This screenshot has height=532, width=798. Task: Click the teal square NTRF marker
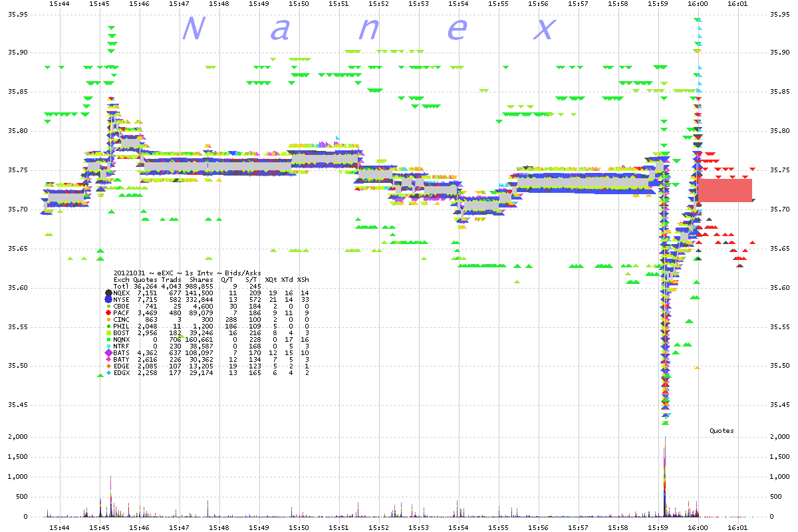(x=108, y=346)
